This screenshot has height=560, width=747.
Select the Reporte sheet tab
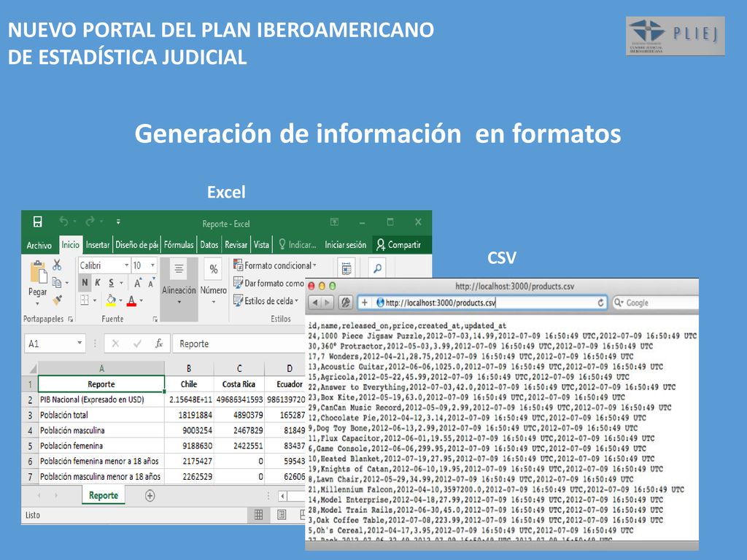(104, 495)
